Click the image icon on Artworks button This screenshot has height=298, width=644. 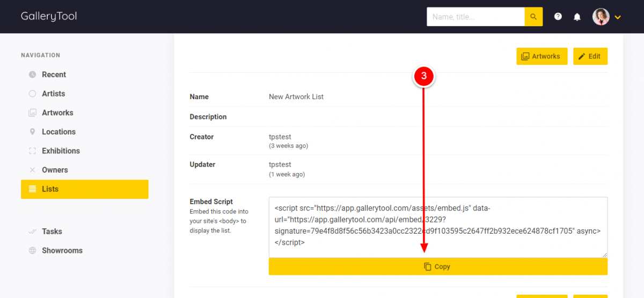coord(525,56)
